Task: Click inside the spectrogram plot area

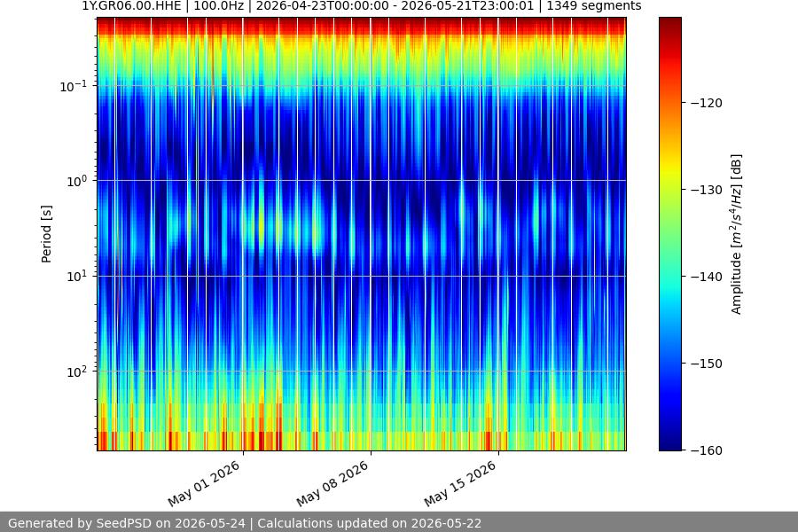Action: pos(362,234)
